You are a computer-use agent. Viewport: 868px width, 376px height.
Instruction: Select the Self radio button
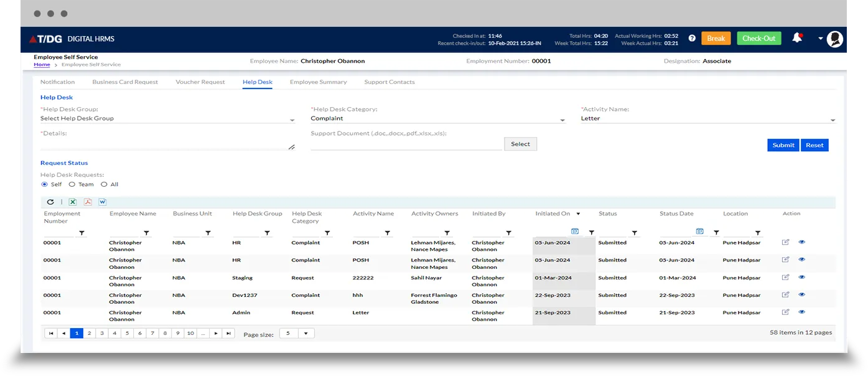click(x=44, y=184)
